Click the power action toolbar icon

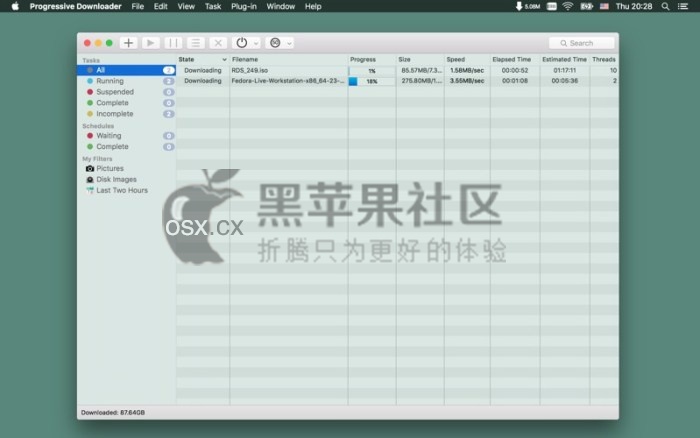tap(242, 43)
